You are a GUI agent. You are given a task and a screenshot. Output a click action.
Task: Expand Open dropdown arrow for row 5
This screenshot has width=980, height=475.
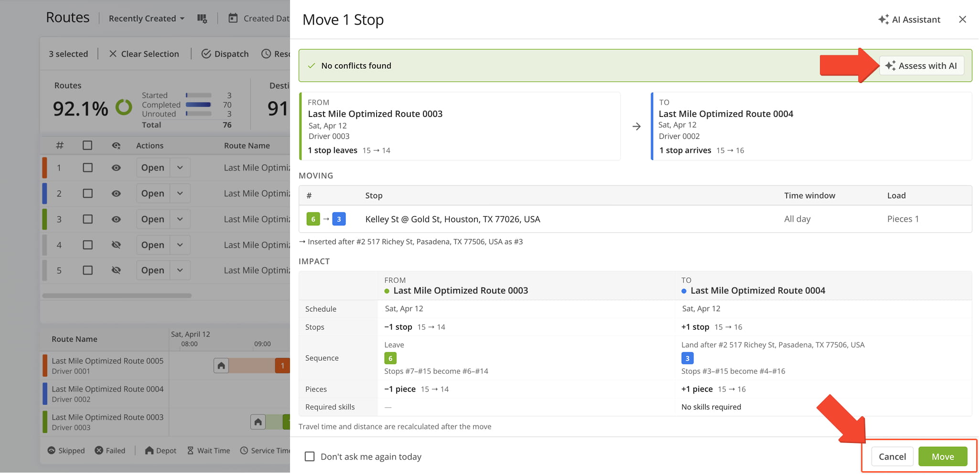tap(180, 270)
